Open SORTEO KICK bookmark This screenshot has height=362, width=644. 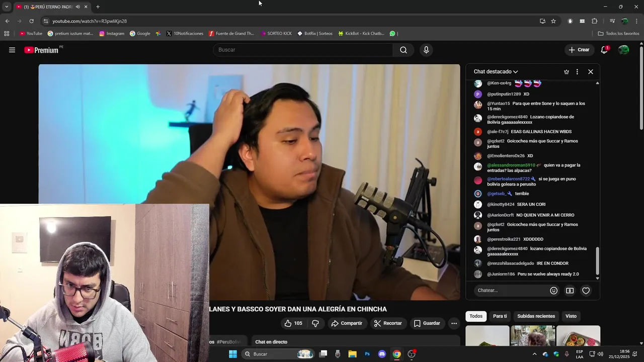click(x=276, y=34)
